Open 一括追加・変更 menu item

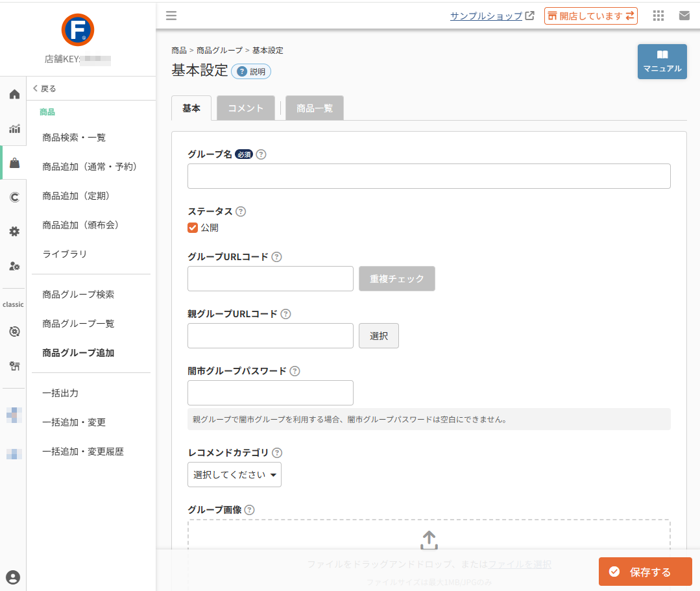pos(74,422)
